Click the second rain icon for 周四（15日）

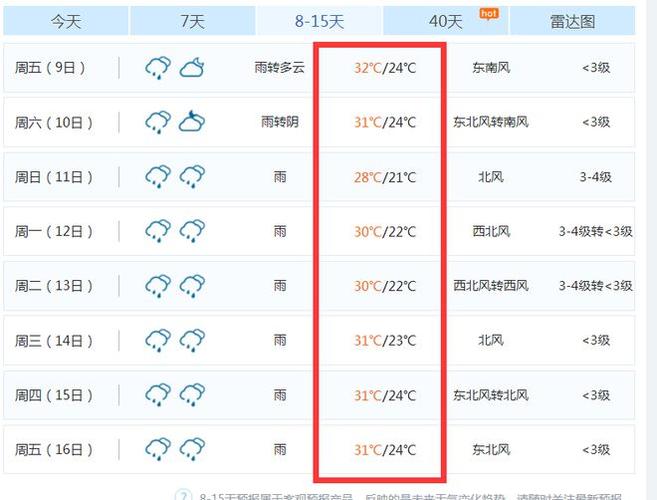click(192, 395)
